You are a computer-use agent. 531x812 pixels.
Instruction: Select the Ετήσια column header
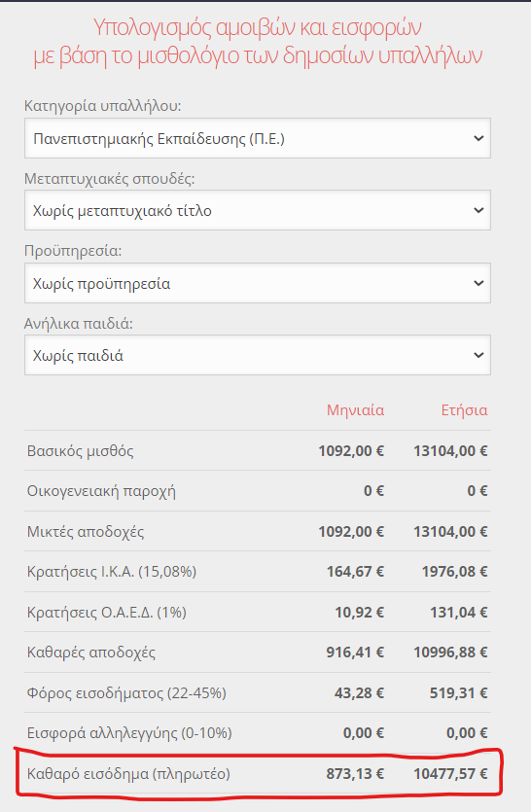click(x=464, y=410)
